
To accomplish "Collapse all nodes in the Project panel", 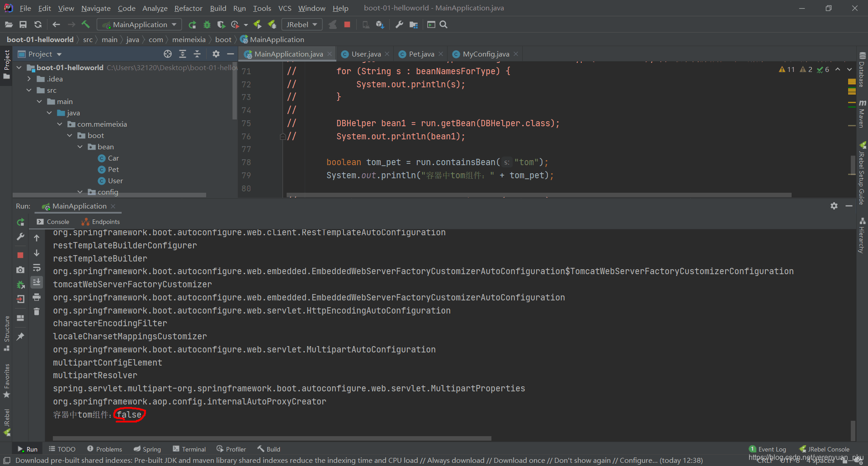I will [x=197, y=54].
